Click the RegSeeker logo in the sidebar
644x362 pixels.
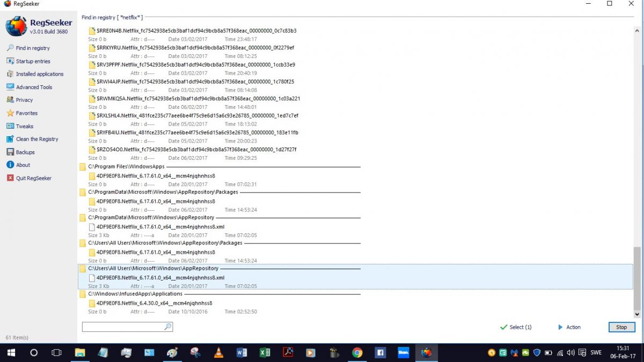click(16, 26)
